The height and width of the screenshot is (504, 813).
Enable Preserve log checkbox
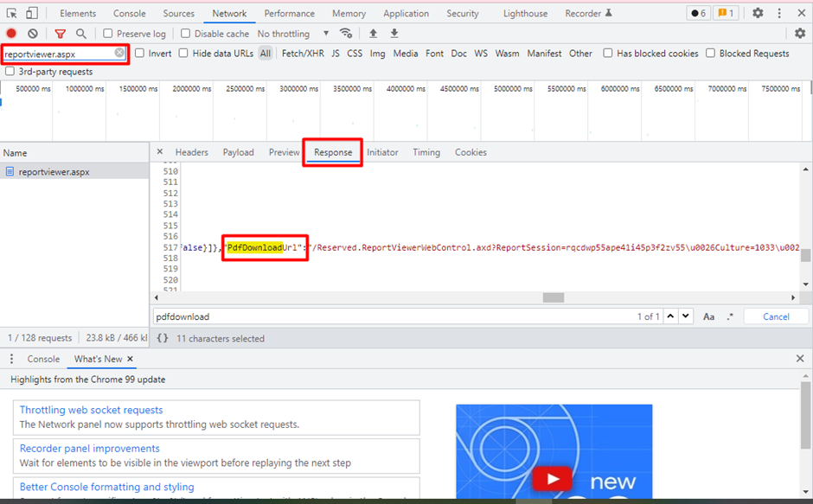108,34
